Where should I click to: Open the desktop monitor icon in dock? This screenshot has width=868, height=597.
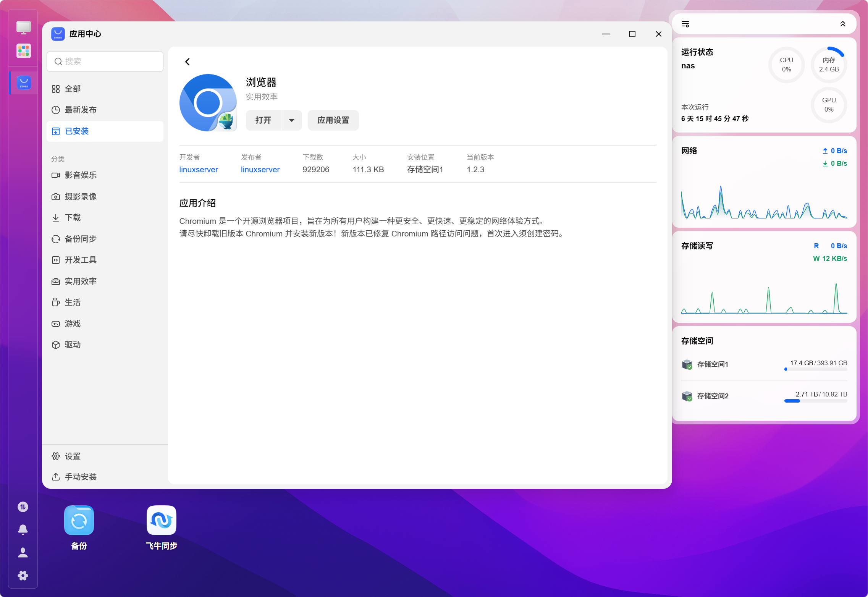23,27
